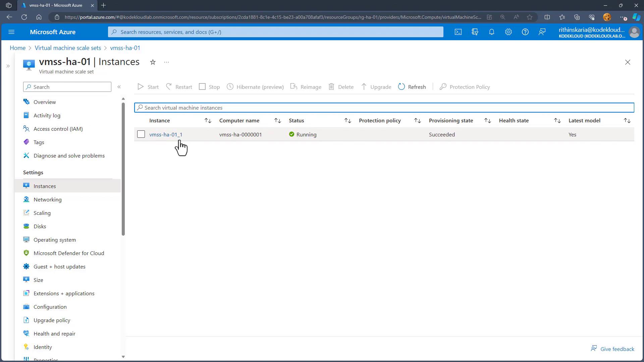The width and height of the screenshot is (644, 362).
Task: Sort by the Health state column
Action: coord(557,121)
